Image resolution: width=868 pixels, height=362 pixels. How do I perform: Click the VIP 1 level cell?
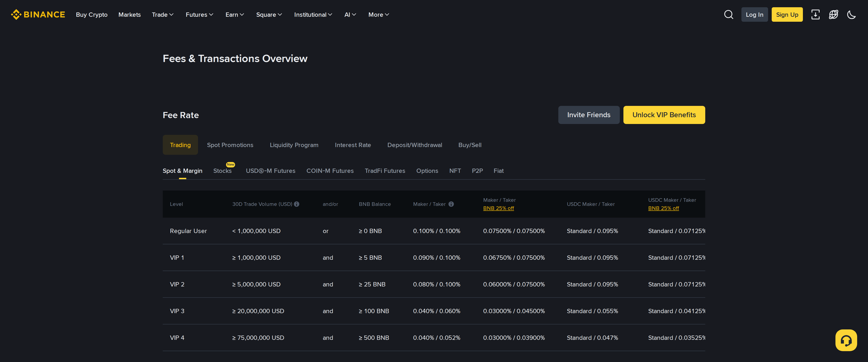(177, 257)
